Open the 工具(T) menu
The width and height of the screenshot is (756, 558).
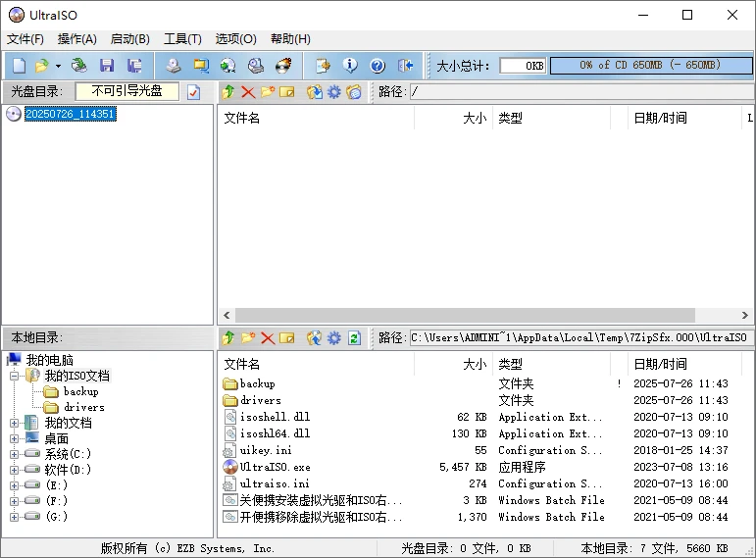click(182, 39)
